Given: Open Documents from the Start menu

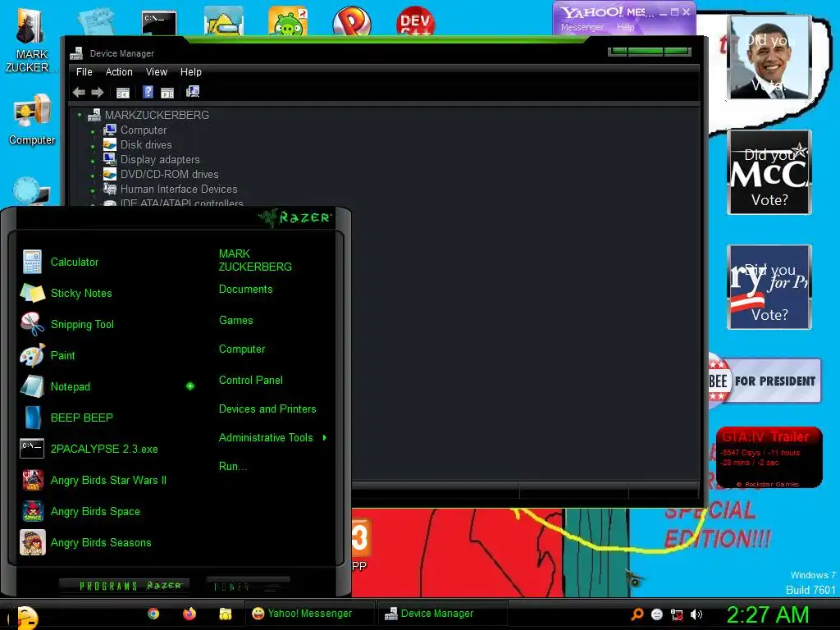Looking at the screenshot, I should pos(246,290).
